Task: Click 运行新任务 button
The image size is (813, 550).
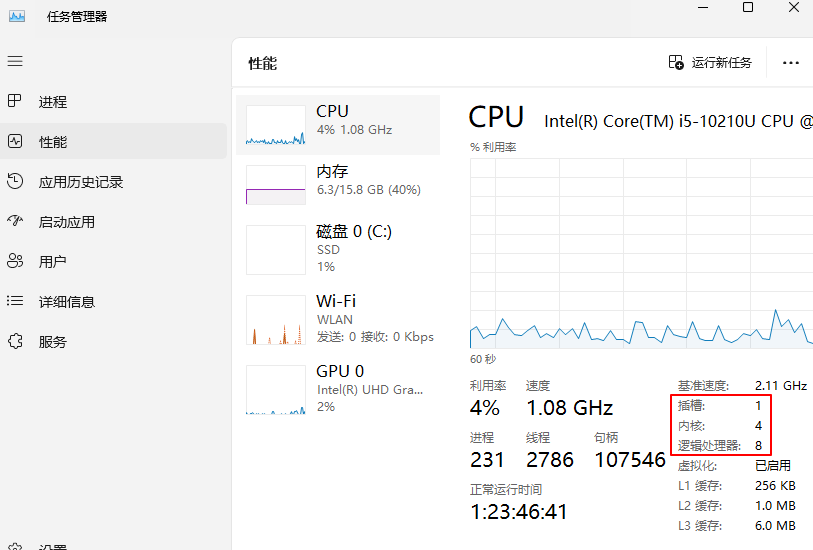Action: pos(710,63)
